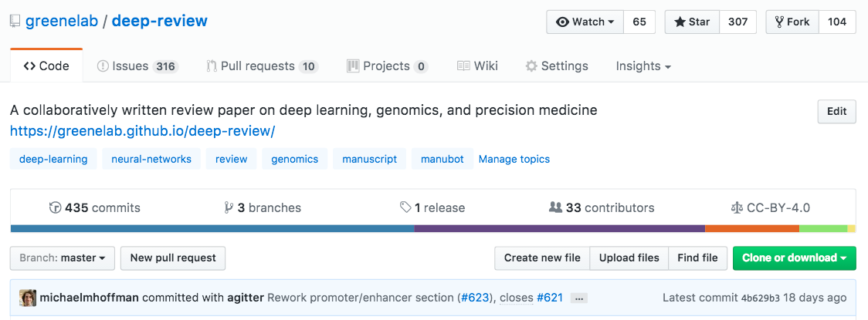The height and width of the screenshot is (320, 868).
Task: Expand commit message ellipsis button
Action: pos(580,298)
